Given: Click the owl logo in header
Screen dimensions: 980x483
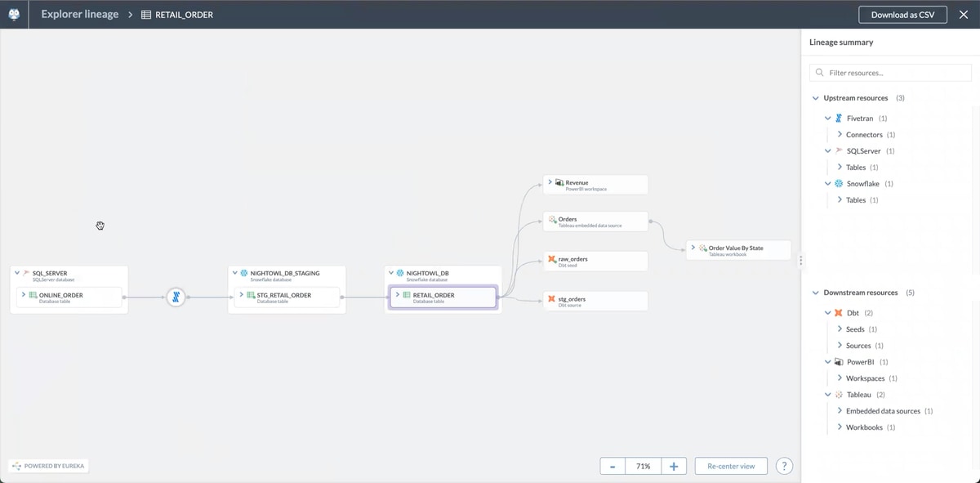Looking at the screenshot, I should point(14,14).
